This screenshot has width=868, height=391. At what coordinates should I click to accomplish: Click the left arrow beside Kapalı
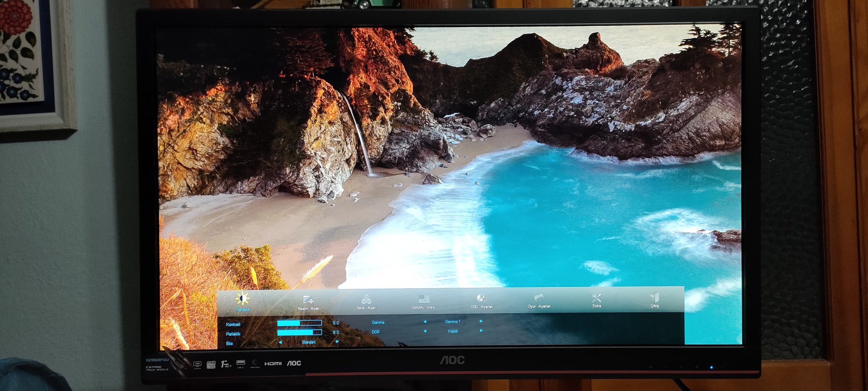(425, 331)
